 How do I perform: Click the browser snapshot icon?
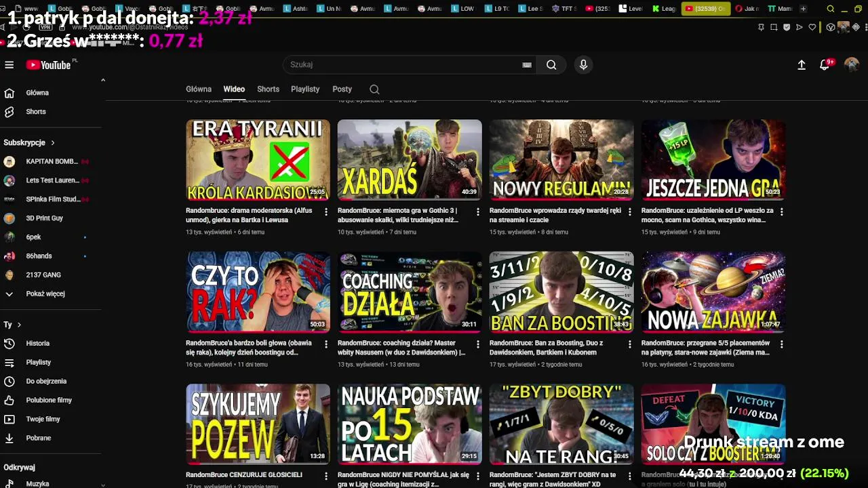pos(774,27)
